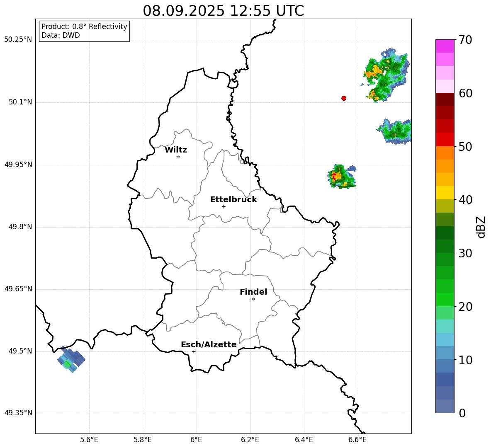The image size is (491, 448).
Task: Click the 49.35°N latitude label
Action: pyautogui.click(x=18, y=413)
